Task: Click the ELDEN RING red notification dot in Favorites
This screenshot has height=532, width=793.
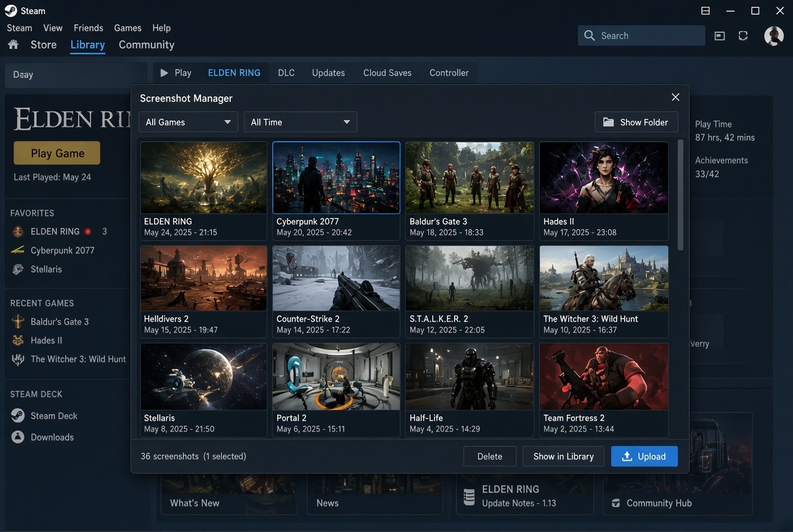Action: pos(88,231)
